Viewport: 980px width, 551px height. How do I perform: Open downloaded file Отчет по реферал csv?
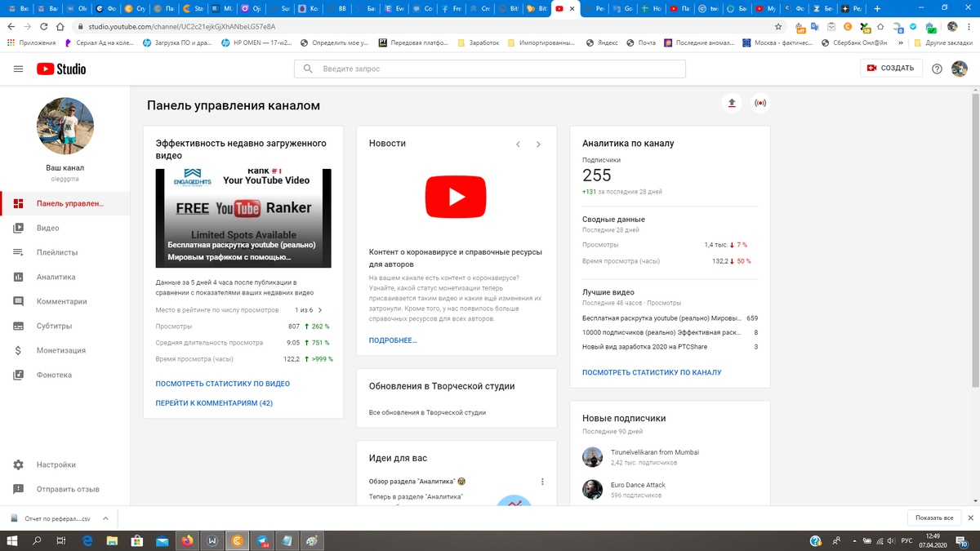tap(49, 518)
